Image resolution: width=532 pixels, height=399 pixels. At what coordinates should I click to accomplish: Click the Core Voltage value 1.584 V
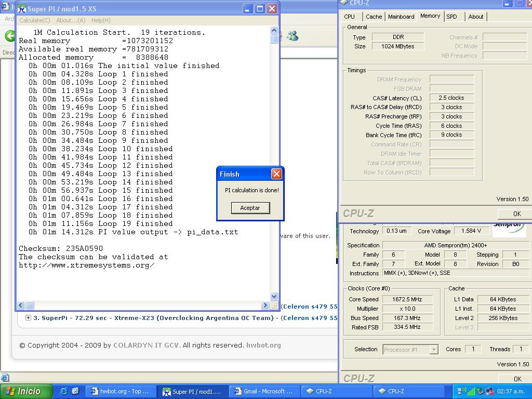click(471, 231)
